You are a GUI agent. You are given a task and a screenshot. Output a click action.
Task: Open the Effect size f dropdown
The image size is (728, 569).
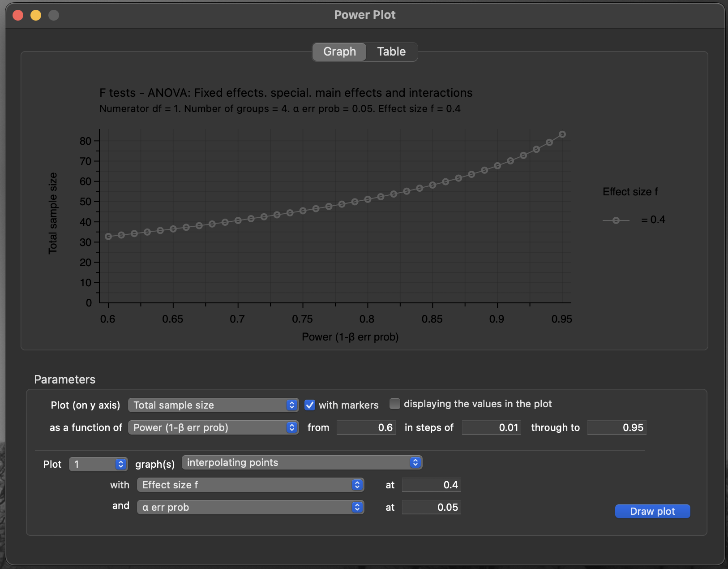pos(250,485)
